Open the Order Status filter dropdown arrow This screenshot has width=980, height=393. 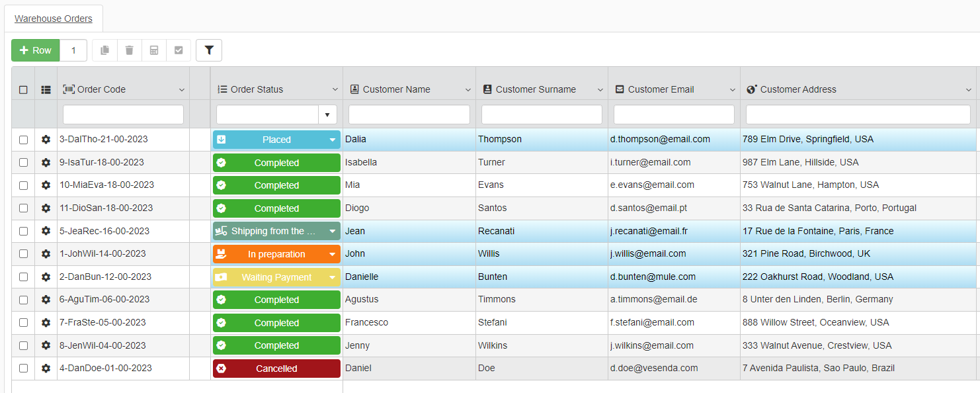(327, 115)
